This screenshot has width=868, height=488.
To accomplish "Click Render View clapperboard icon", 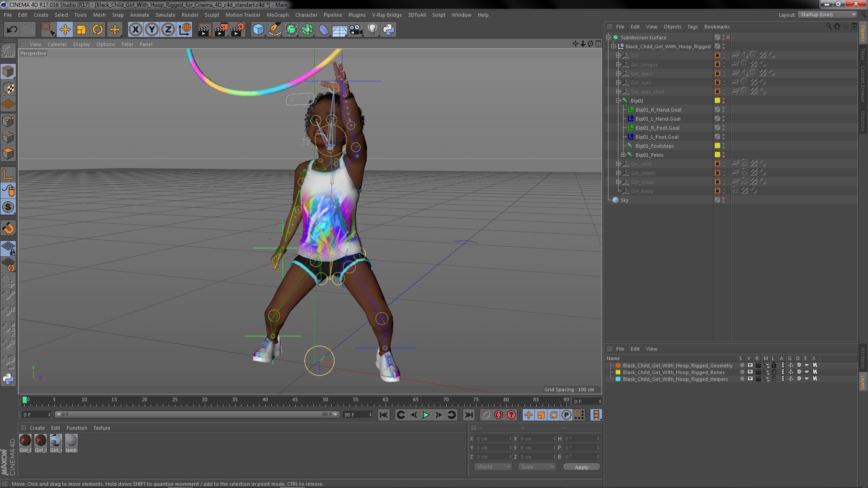I will tap(204, 30).
